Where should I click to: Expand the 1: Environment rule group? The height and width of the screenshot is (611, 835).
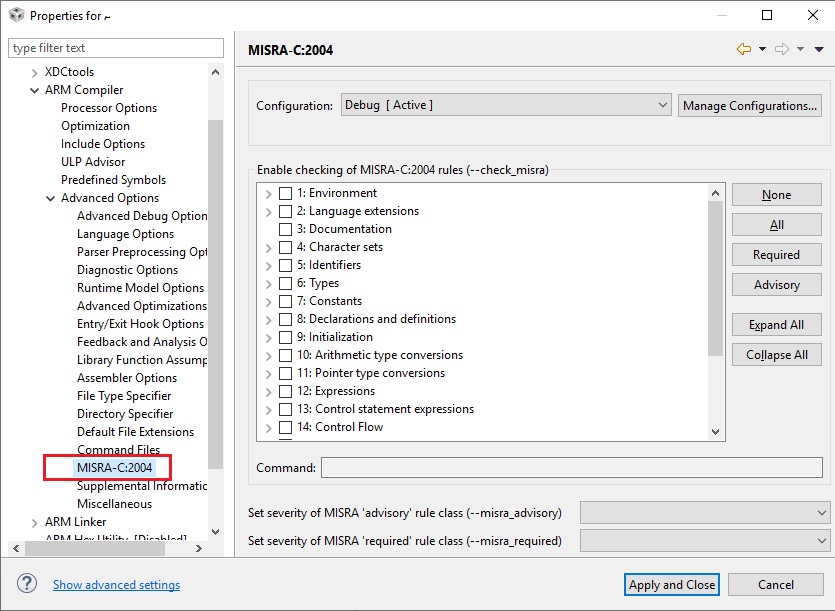tap(268, 194)
